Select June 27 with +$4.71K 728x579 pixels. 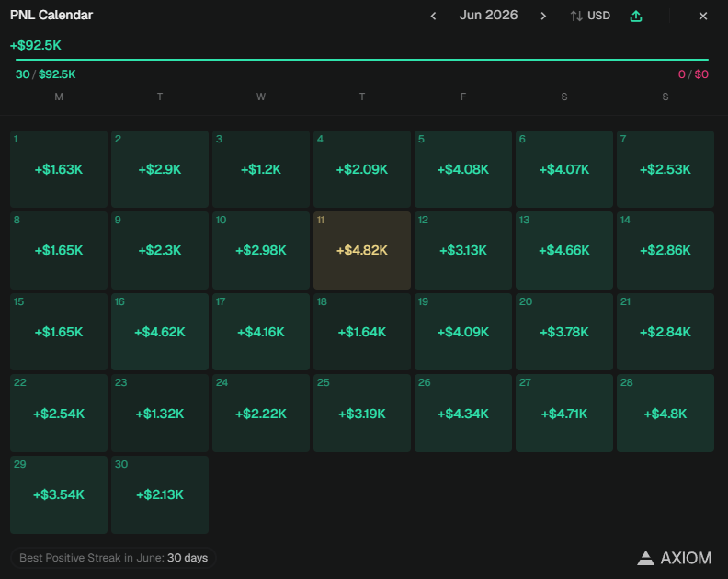click(564, 414)
